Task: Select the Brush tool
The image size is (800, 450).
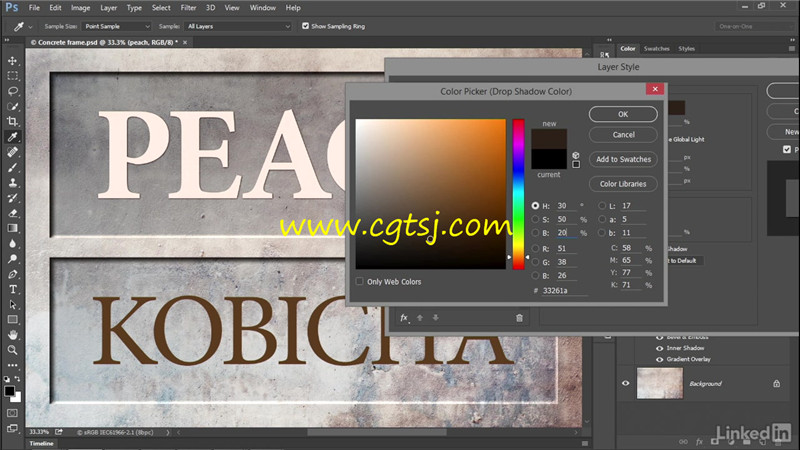Action: click(12, 167)
